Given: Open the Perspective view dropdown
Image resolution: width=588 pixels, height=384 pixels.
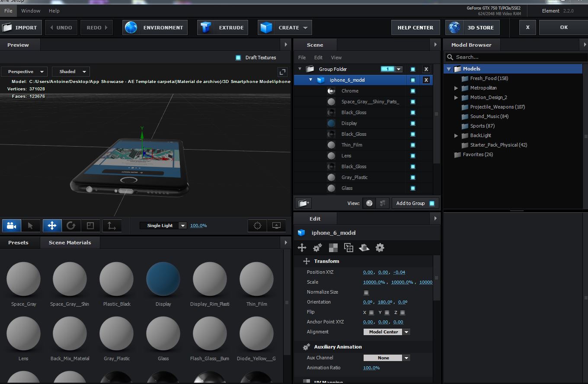Looking at the screenshot, I should [x=24, y=72].
